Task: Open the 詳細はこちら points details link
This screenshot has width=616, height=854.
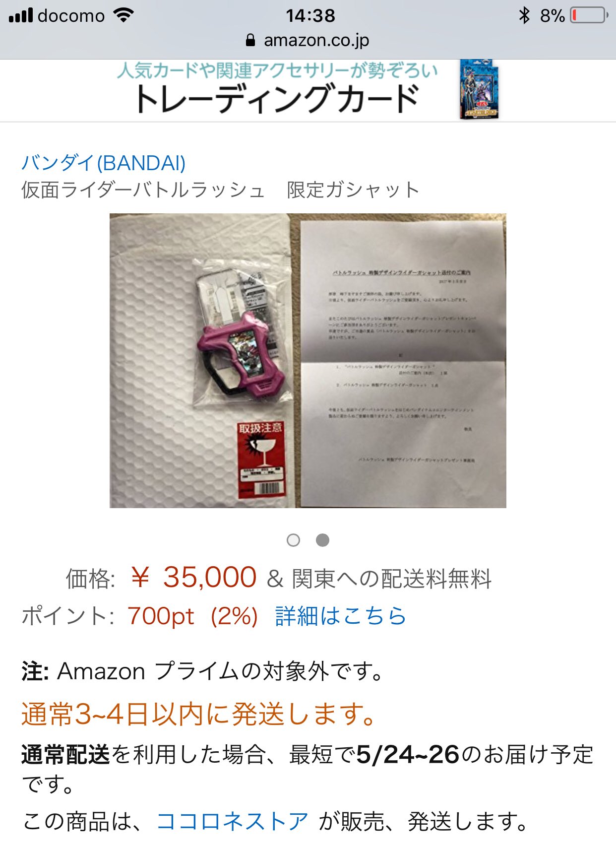Action: [x=341, y=616]
